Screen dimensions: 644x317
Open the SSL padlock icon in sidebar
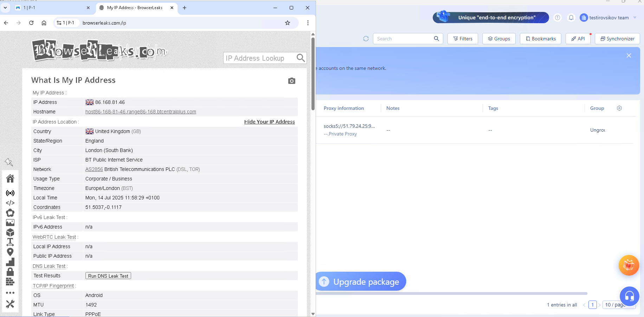[x=10, y=272]
